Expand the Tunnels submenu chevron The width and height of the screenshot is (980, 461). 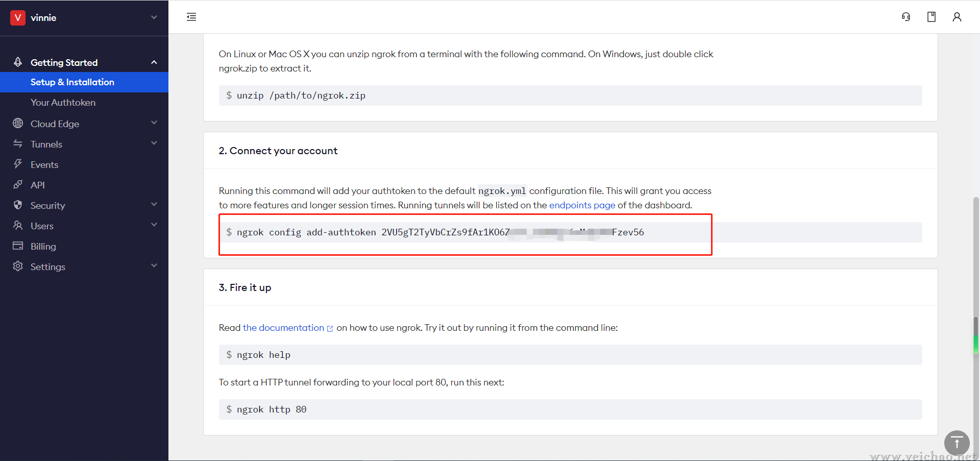(x=154, y=143)
